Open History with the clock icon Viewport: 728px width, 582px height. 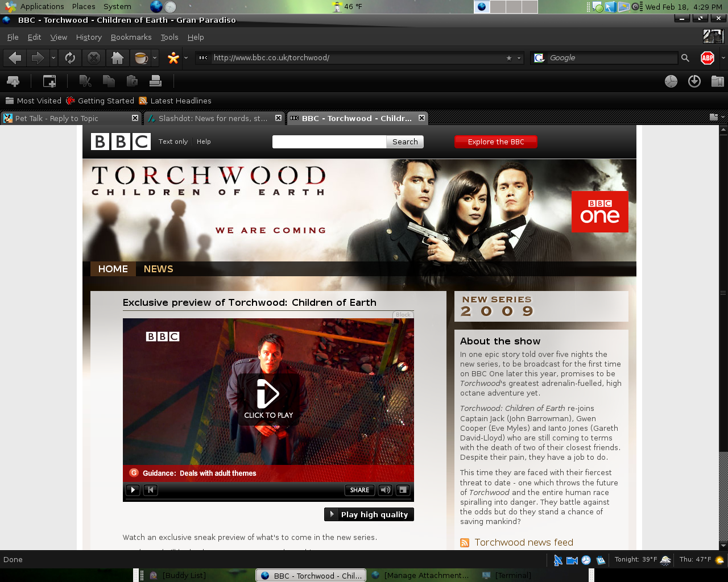671,81
